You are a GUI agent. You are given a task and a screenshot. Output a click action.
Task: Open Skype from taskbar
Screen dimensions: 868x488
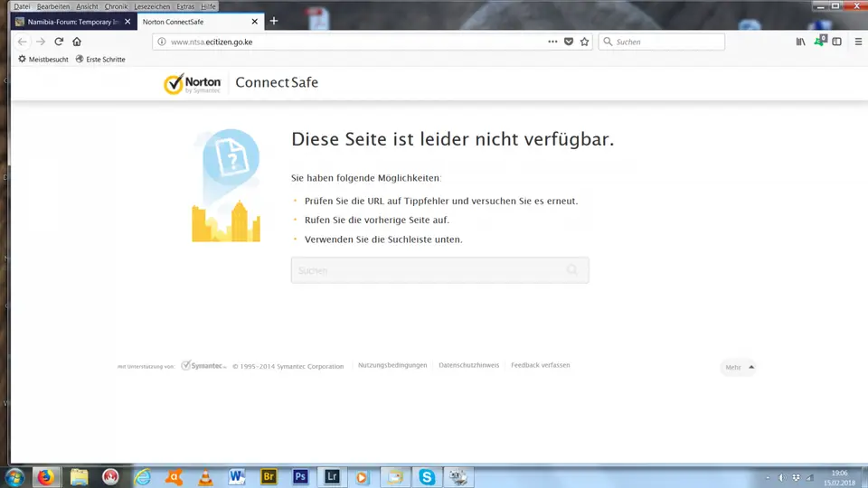[x=427, y=477]
